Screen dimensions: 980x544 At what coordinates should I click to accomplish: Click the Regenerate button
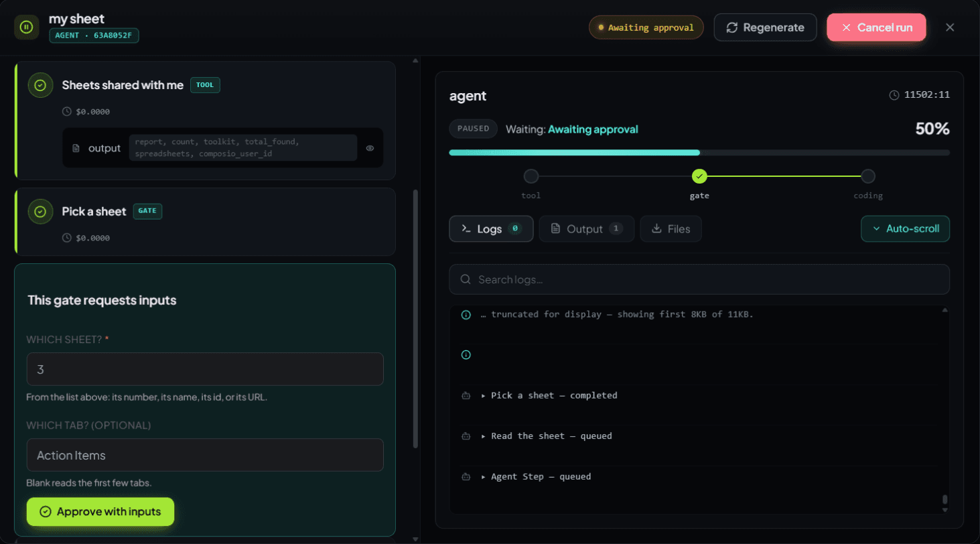(x=765, y=27)
